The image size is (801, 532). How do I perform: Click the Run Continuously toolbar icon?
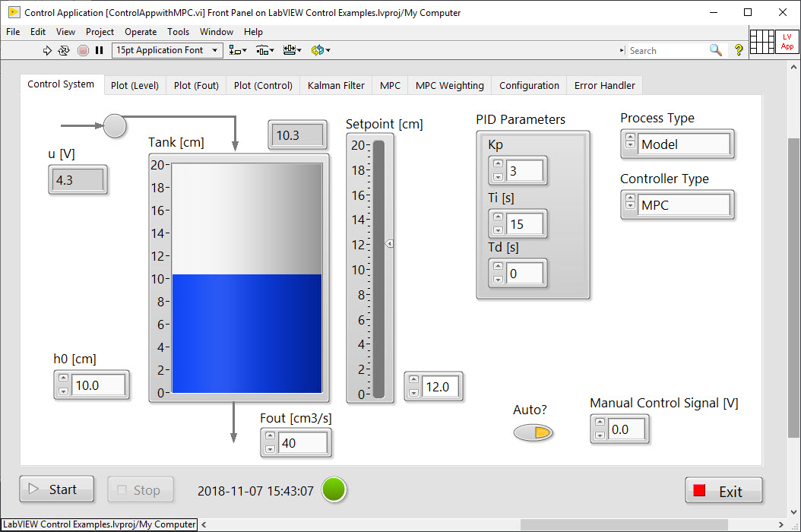pos(64,50)
